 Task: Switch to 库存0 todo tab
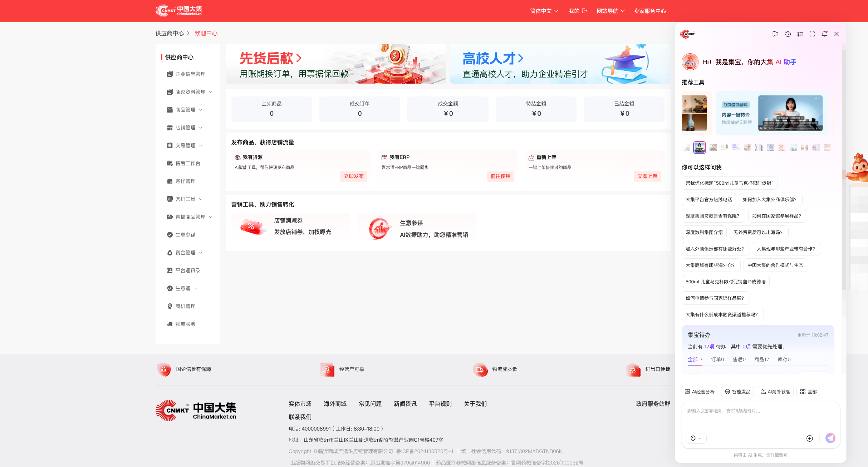[x=784, y=359]
